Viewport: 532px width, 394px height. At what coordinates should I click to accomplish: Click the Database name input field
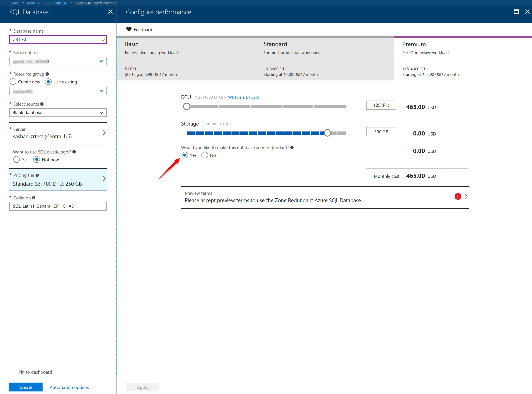(x=55, y=40)
